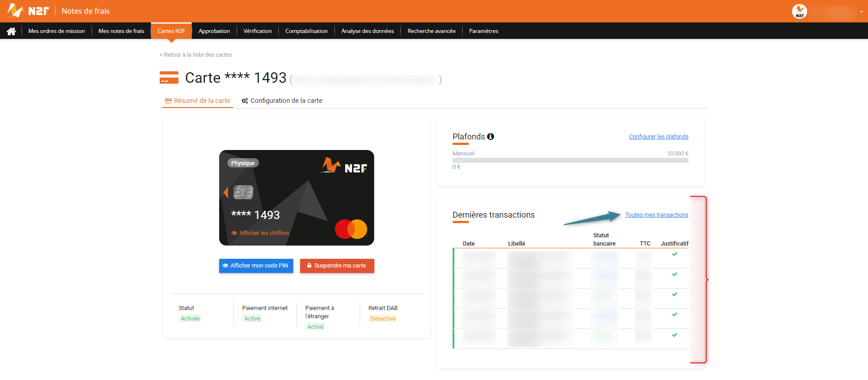868x380 pixels.
Task: Click the first transaction's justificatif checkmark
Action: click(x=674, y=254)
